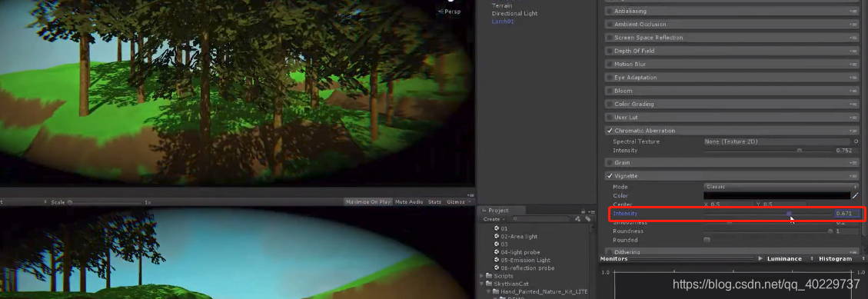This screenshot has width=868, height=299.
Task: Expand the Antialiasing section header
Action: (x=732, y=11)
